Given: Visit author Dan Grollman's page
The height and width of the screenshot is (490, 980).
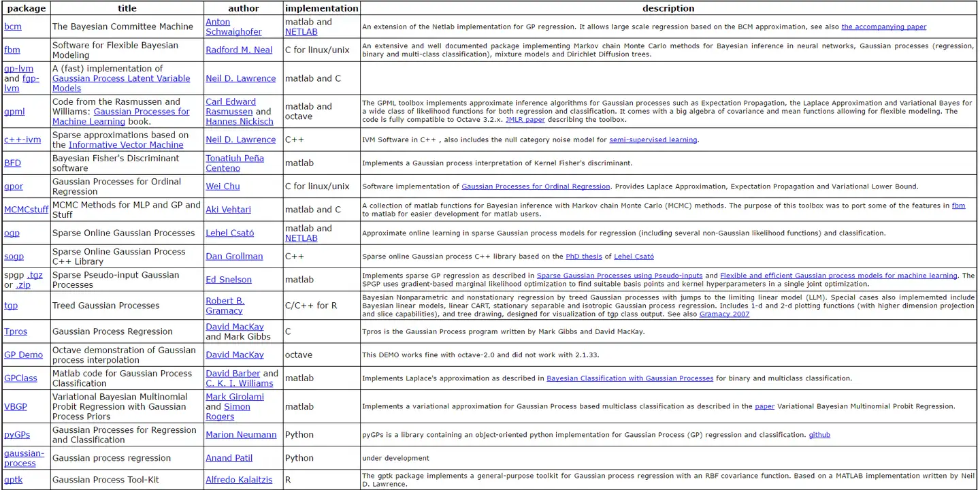Looking at the screenshot, I should click(x=234, y=256).
